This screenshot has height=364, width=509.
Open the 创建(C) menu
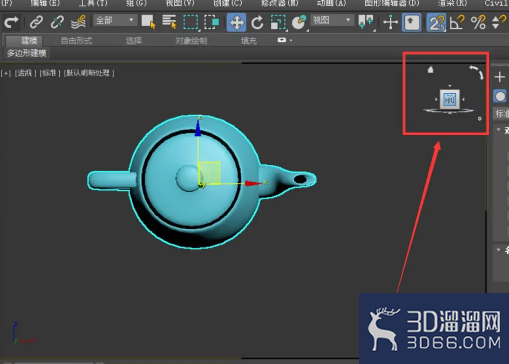click(x=228, y=3)
